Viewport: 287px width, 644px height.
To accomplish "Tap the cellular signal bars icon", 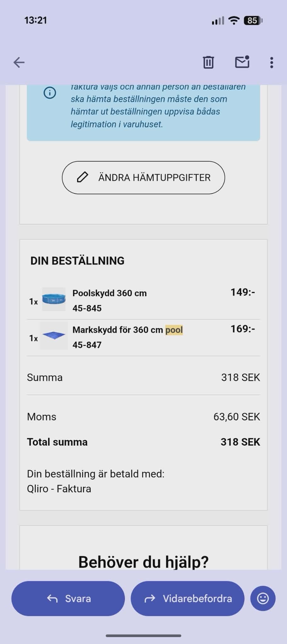I will click(x=218, y=21).
